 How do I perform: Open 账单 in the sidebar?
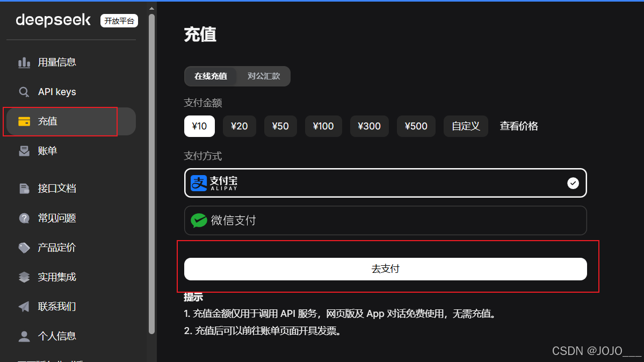click(71, 151)
